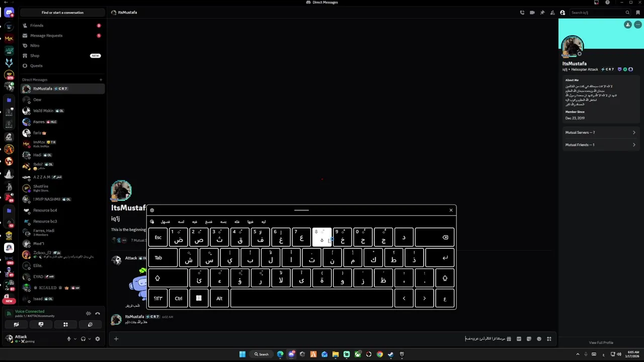The height and width of the screenshot is (362, 644).
Task: Create a new DM with the plus icon
Action: pos(101,79)
